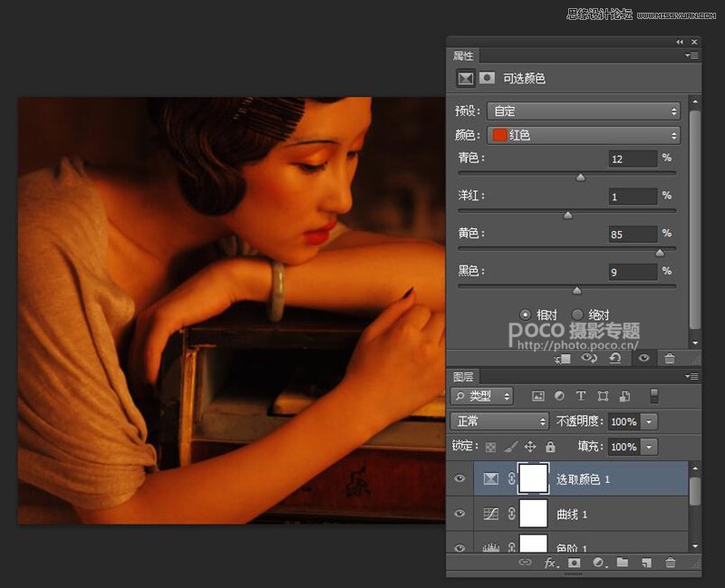The width and height of the screenshot is (725, 588).
Task: Click the 曲线 1 layer name
Action: (x=572, y=514)
